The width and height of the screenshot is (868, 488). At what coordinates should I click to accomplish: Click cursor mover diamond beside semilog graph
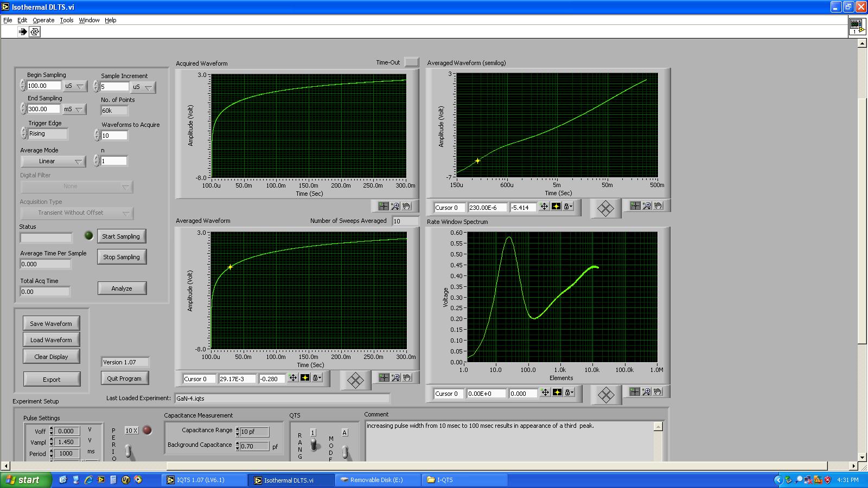605,208
